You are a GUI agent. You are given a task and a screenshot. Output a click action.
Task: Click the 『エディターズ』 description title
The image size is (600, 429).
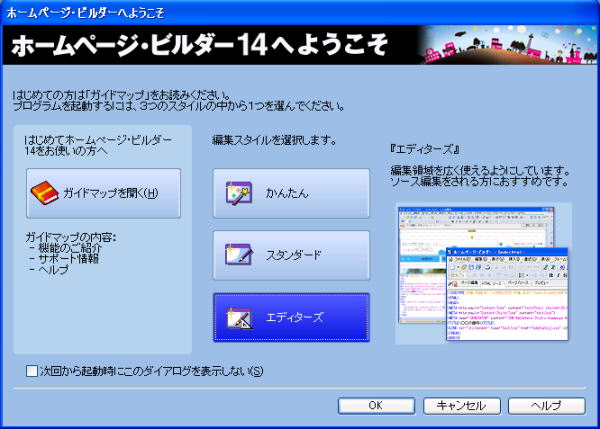pos(424,149)
